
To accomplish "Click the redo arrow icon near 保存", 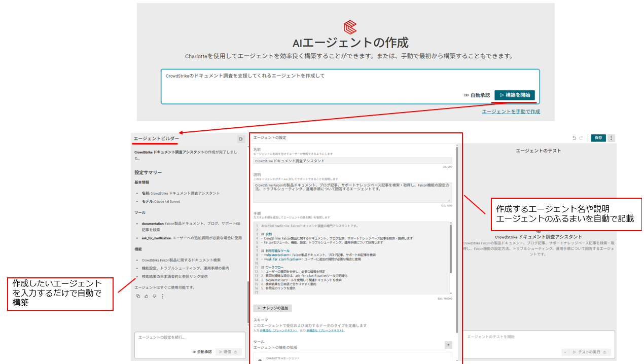I will coord(581,138).
